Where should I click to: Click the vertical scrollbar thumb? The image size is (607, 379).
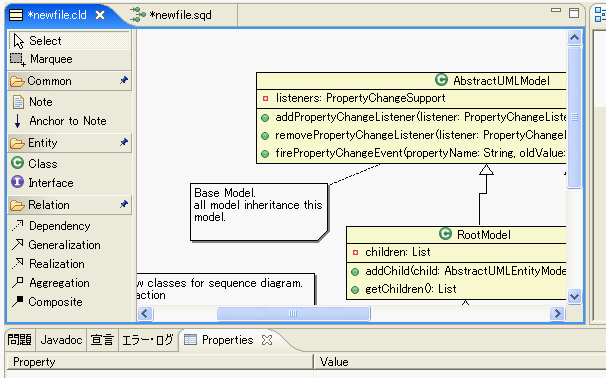[574, 117]
